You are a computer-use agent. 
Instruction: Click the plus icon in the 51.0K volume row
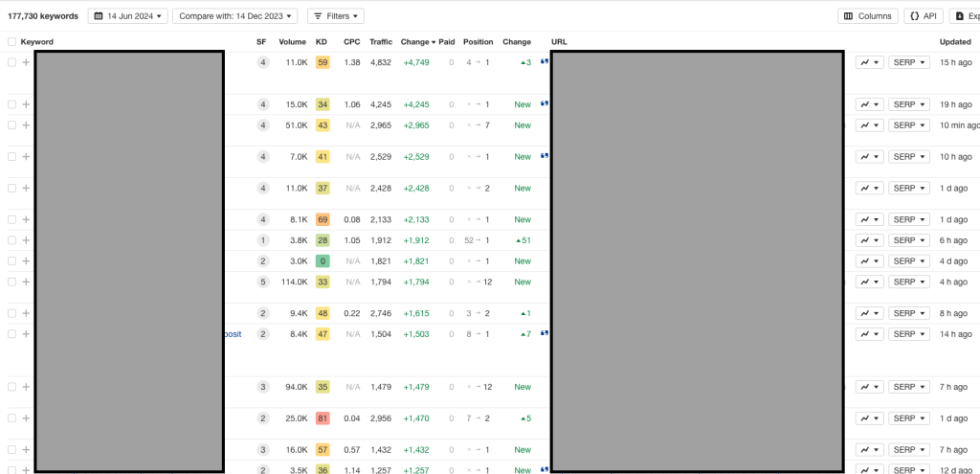point(26,125)
